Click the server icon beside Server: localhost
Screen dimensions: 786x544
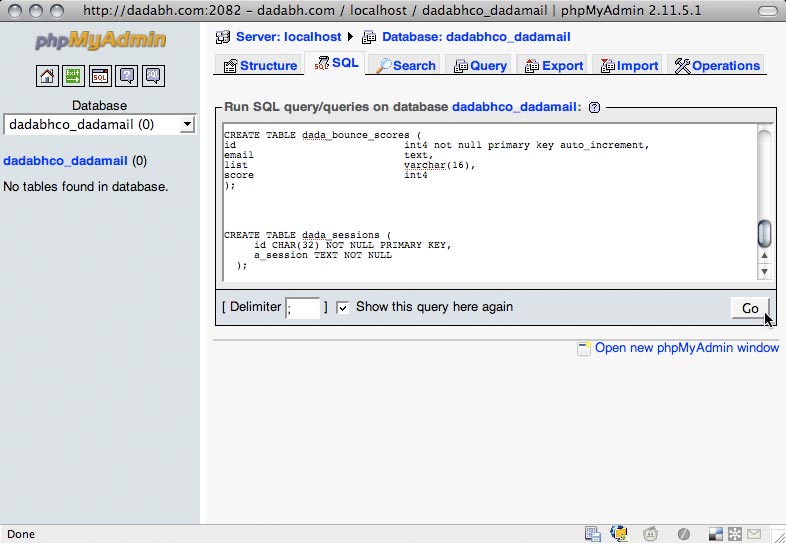tap(223, 37)
